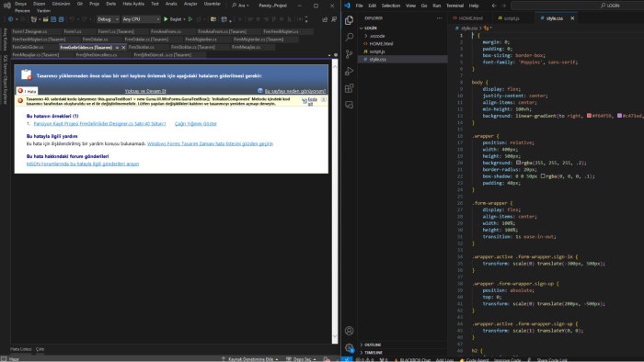Click green Başlat start button
Screen dimensions: 644x362
[x=173, y=19]
